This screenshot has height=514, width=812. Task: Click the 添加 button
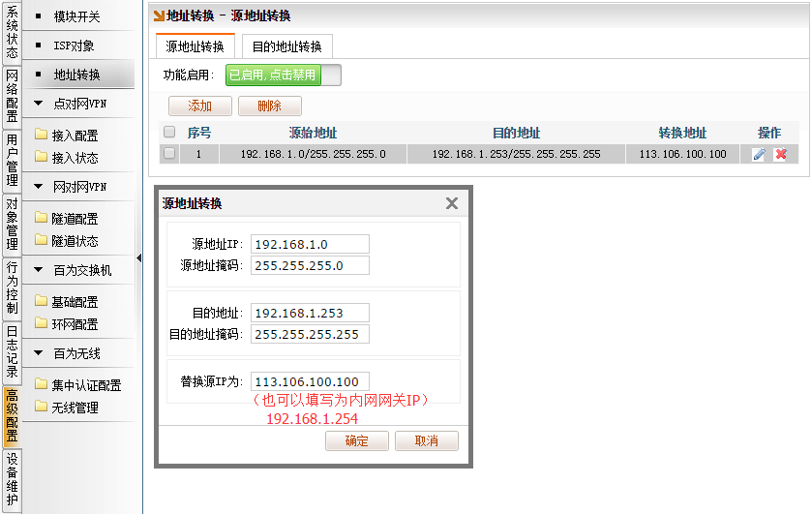tap(199, 106)
